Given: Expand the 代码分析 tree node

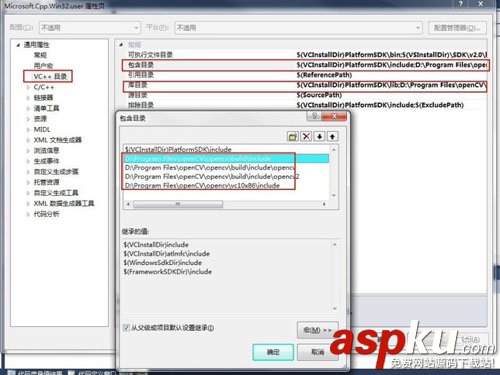Looking at the screenshot, I should click(x=28, y=214).
